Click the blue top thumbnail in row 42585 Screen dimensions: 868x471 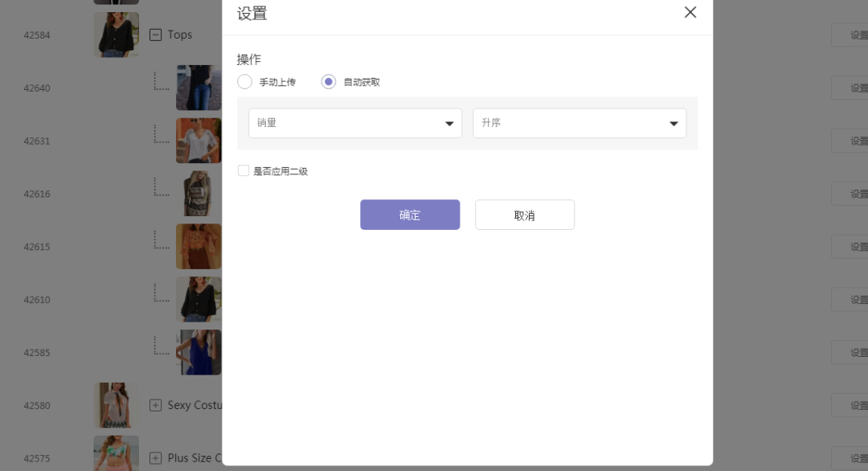tap(199, 352)
